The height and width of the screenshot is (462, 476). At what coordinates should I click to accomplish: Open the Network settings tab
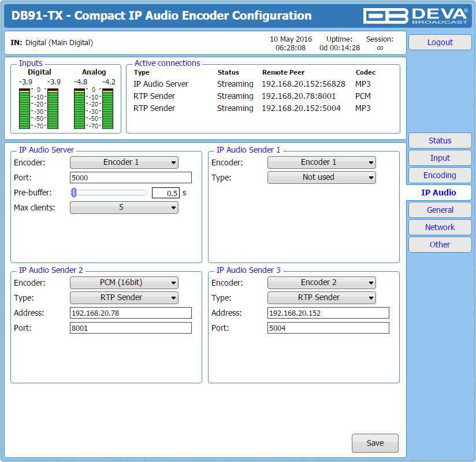point(440,227)
